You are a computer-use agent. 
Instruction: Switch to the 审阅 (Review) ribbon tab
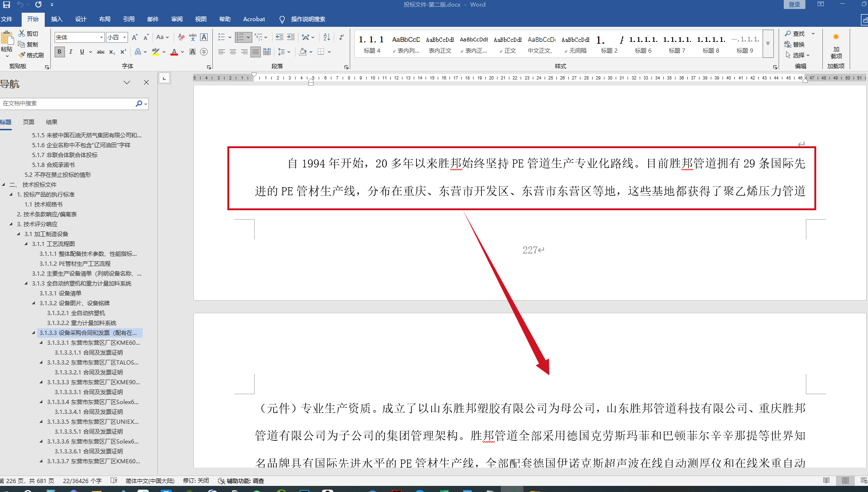point(177,19)
